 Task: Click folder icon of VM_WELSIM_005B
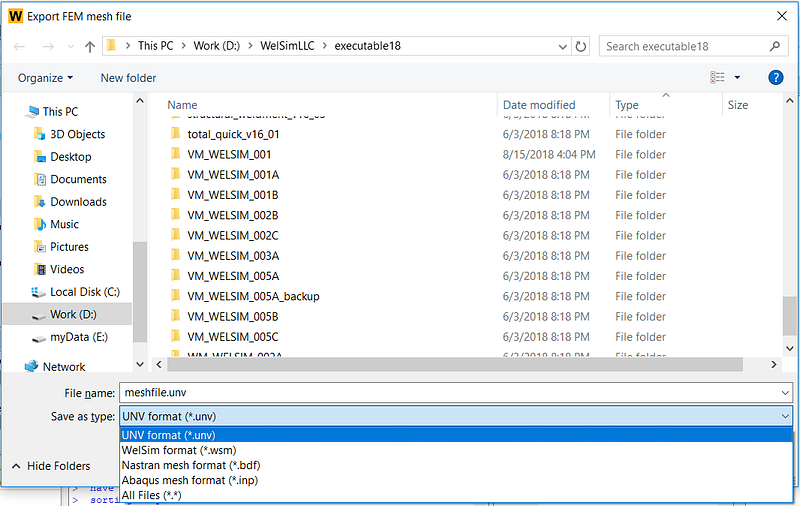click(x=176, y=316)
